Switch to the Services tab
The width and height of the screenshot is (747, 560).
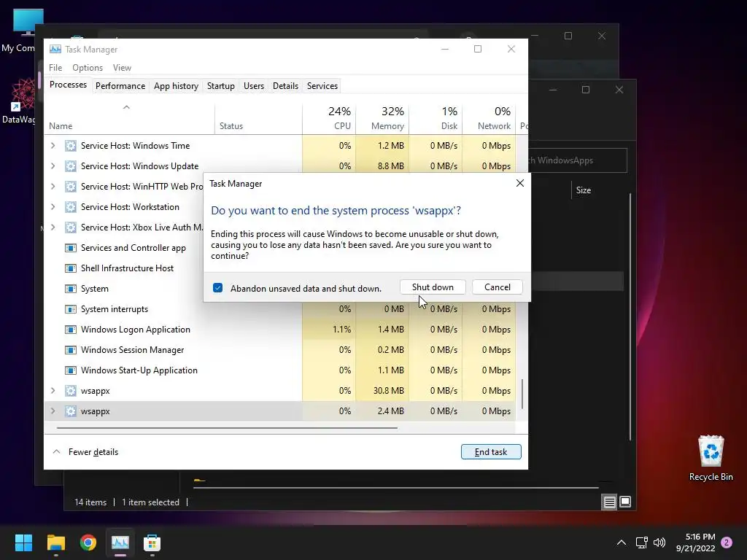[322, 86]
